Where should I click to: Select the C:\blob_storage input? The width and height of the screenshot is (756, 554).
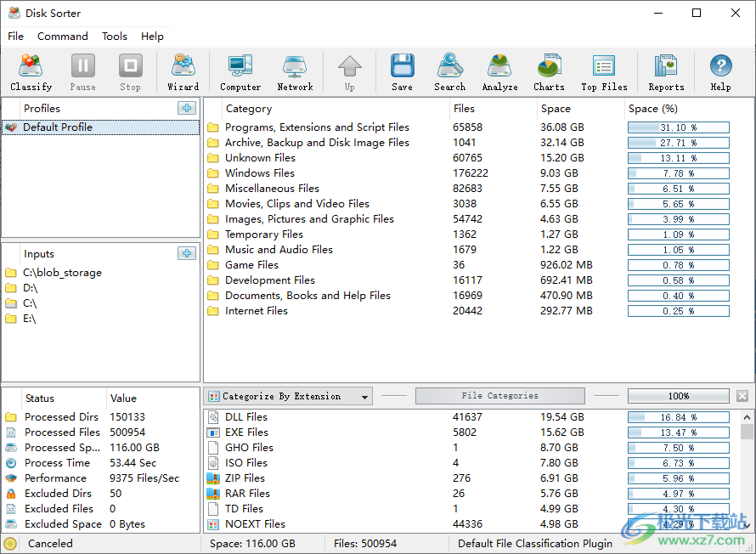tap(62, 273)
